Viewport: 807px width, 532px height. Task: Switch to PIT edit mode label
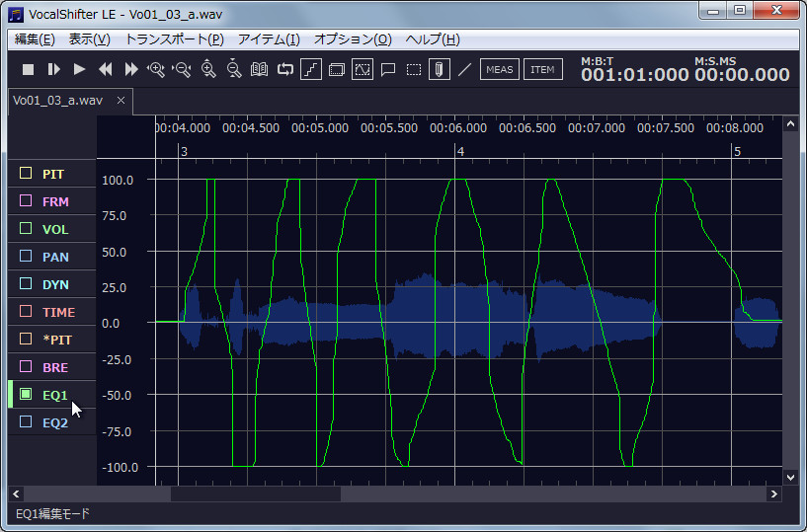53,174
